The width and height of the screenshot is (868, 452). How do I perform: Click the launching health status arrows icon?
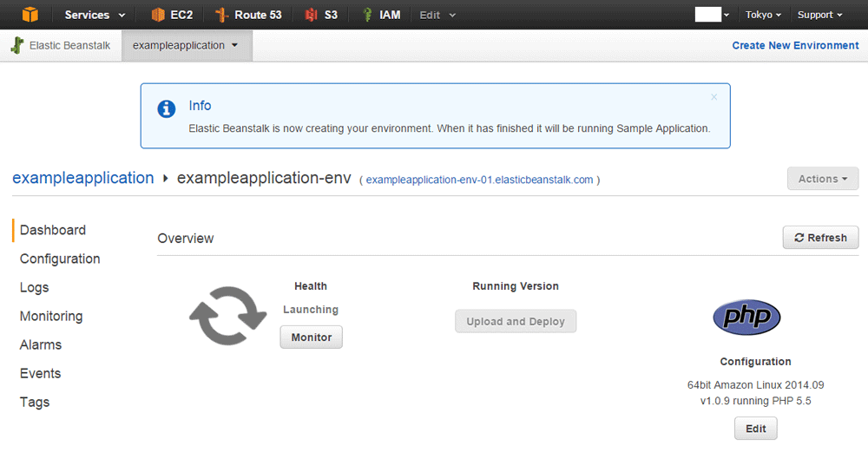[227, 316]
